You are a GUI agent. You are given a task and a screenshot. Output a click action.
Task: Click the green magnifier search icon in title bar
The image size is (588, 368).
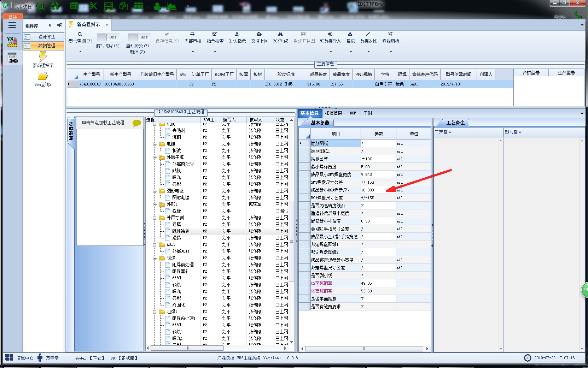click(41, 6)
